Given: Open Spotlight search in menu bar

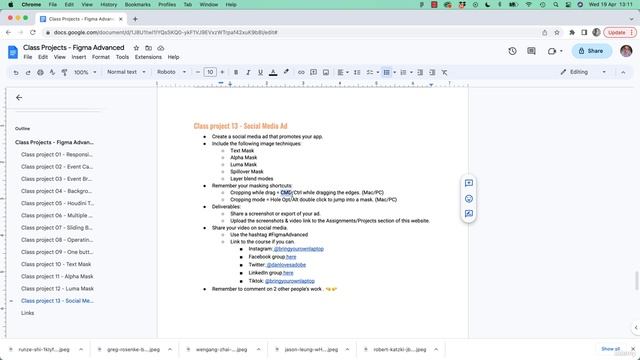Looking at the screenshot, I should [556, 4].
